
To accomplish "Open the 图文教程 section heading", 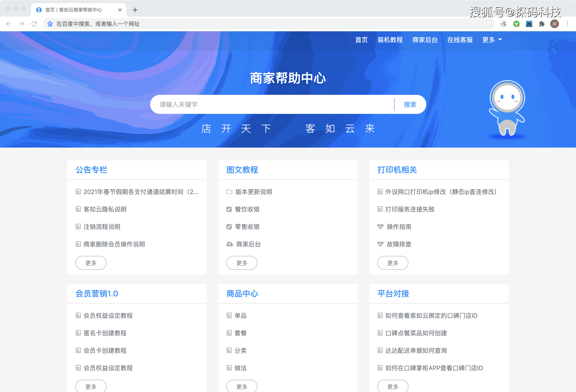I will [242, 170].
